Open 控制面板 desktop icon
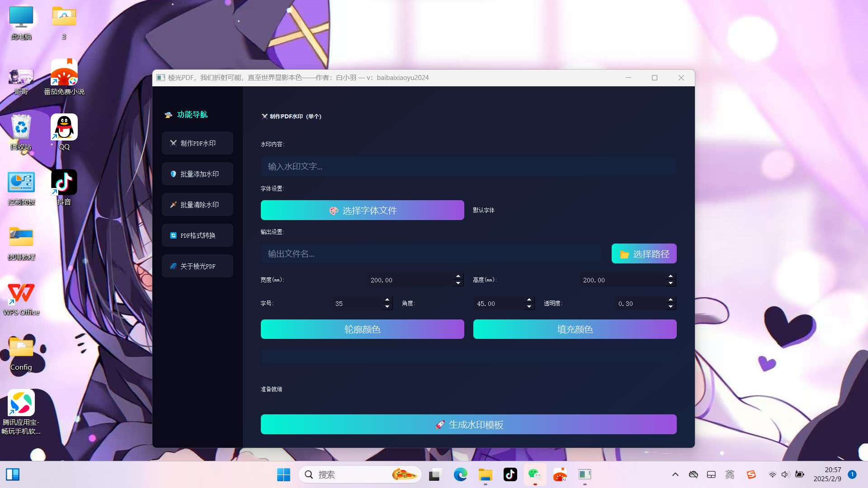Viewport: 868px width, 488px height. (x=21, y=188)
